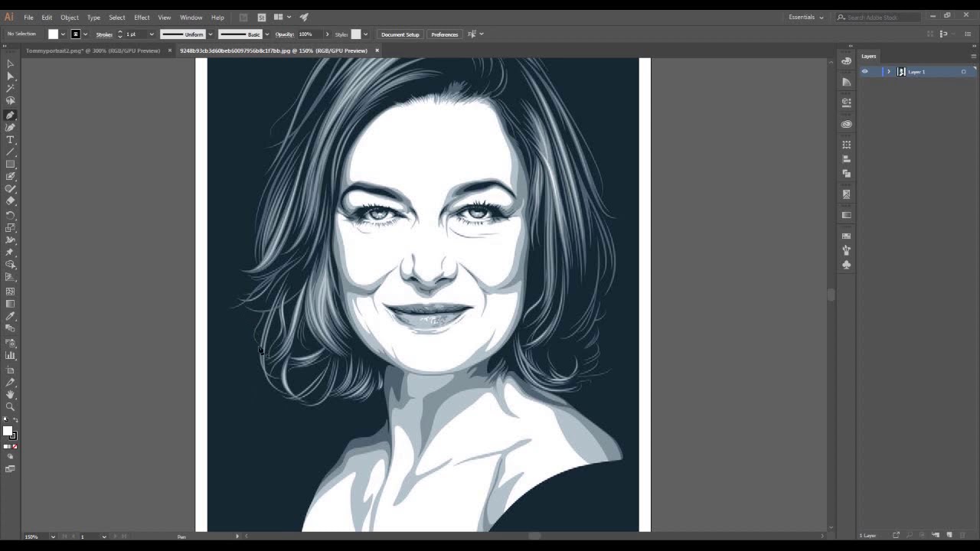Activate the Curvature tool
The width and height of the screenshot is (980, 551).
pos(10,127)
